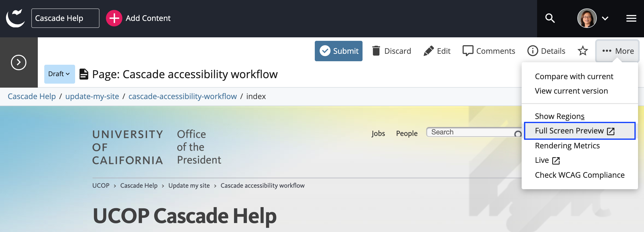
Task: Click UCOP in the preview breadcrumb
Action: coord(101,186)
